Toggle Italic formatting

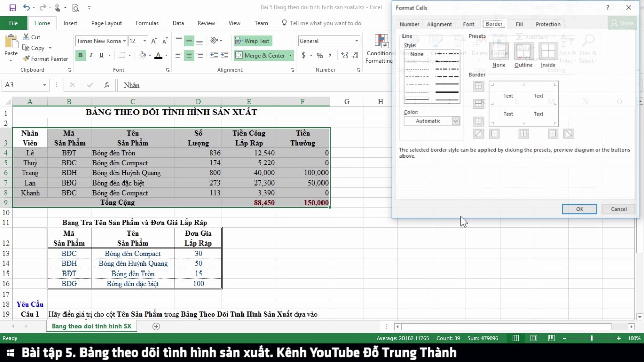(x=91, y=55)
